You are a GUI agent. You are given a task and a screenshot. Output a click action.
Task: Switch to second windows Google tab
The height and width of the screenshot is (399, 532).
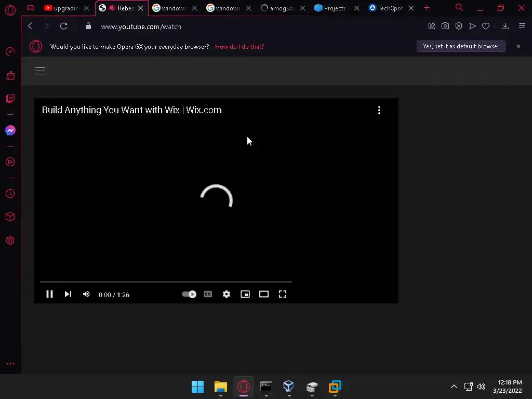coord(223,8)
